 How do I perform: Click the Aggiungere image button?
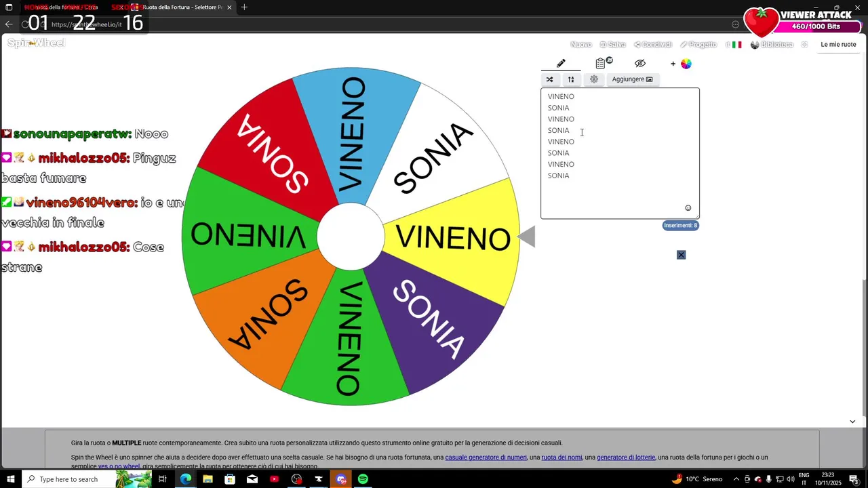tap(632, 79)
